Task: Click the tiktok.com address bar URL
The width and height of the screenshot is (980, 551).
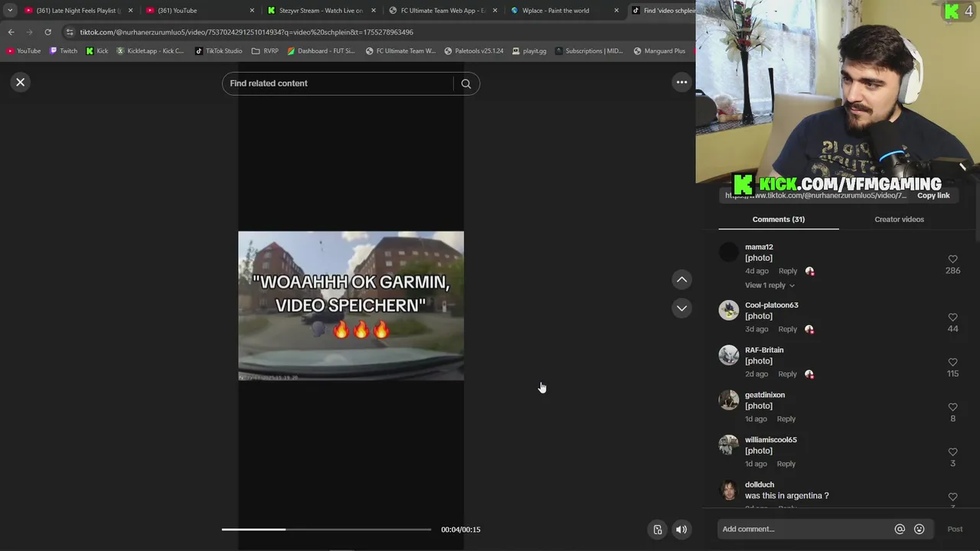Action: pyautogui.click(x=247, y=32)
